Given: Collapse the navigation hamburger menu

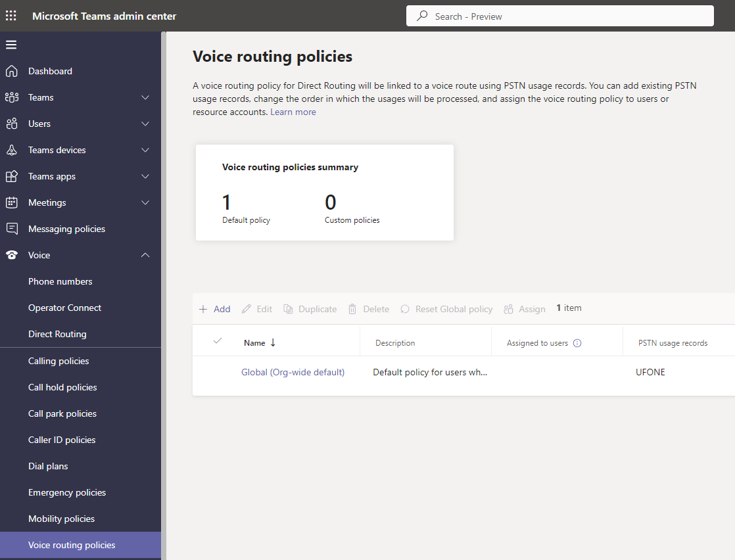Looking at the screenshot, I should click(11, 45).
